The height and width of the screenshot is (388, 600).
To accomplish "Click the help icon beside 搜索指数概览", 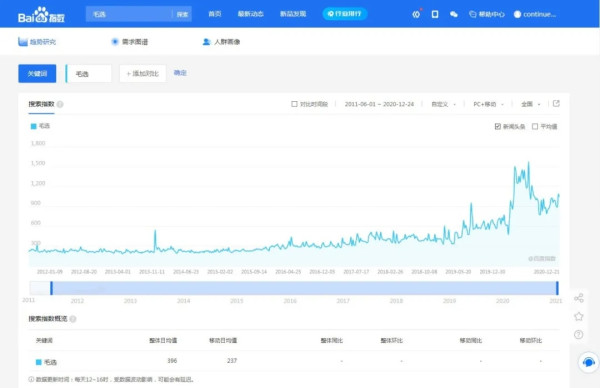I will click(73, 319).
